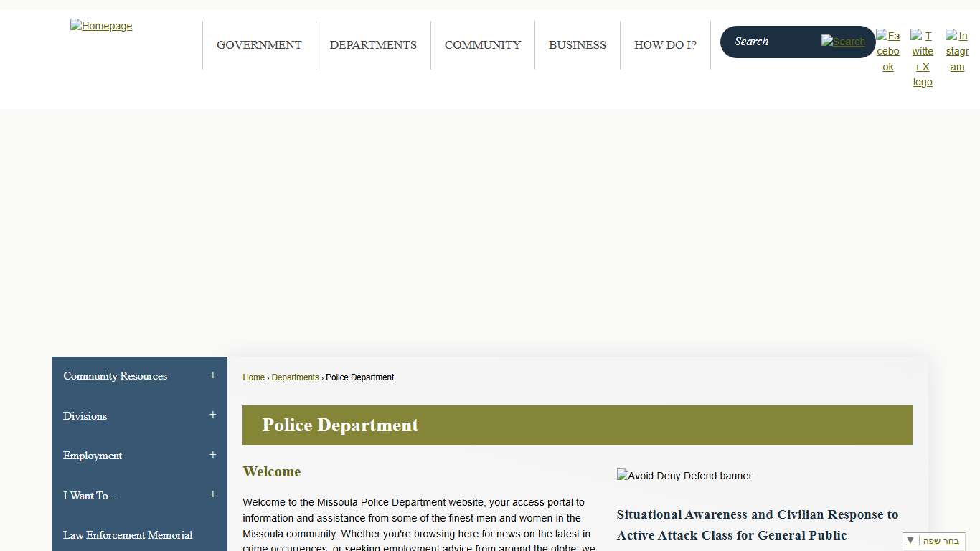
Task: Expand the Community Resources section
Action: (212, 375)
